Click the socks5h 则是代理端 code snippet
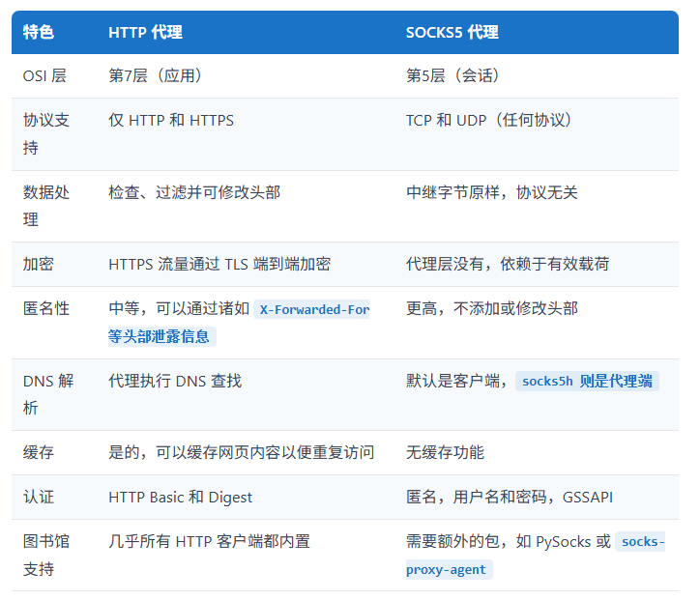This screenshot has width=700, height=600. [x=587, y=382]
